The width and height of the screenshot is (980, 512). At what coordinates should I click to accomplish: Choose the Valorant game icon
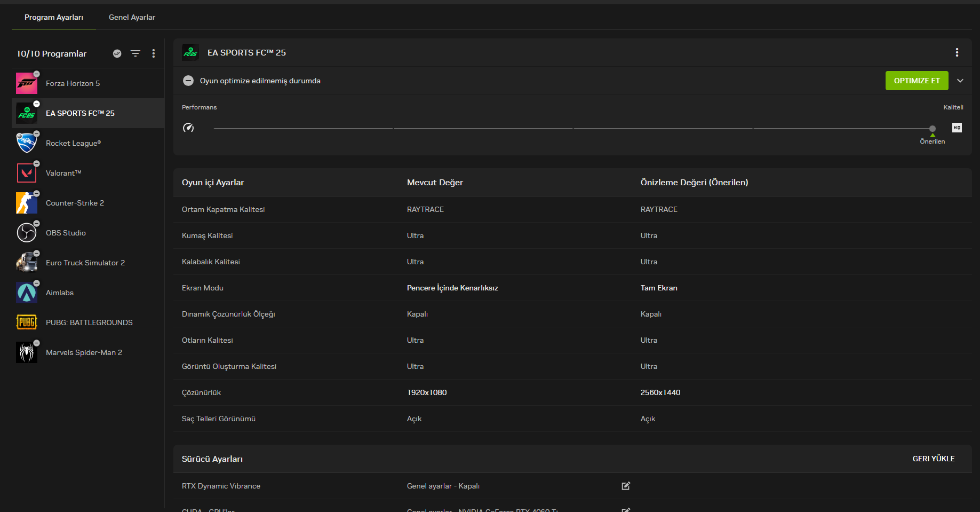tap(27, 173)
